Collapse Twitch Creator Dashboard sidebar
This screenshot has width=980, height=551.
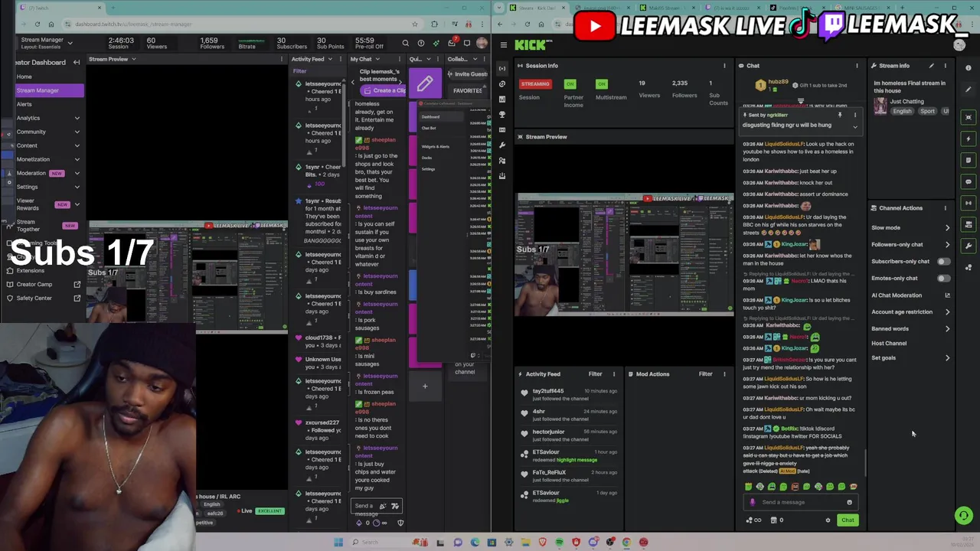tap(77, 62)
